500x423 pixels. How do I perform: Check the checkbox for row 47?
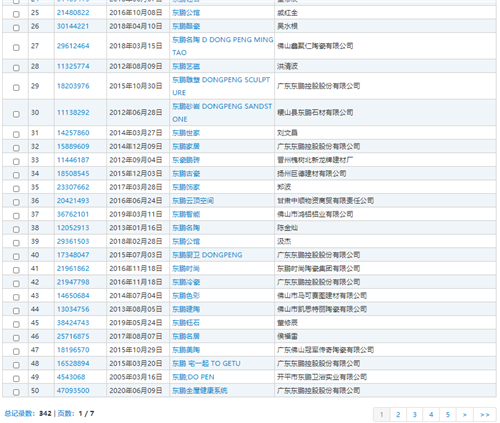[16, 352]
